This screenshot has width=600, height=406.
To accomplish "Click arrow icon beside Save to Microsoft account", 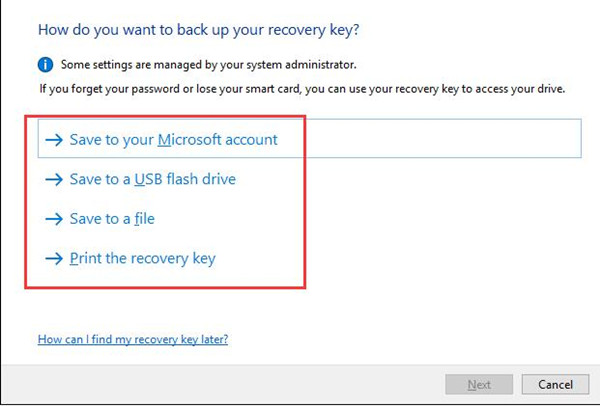I will point(54,140).
